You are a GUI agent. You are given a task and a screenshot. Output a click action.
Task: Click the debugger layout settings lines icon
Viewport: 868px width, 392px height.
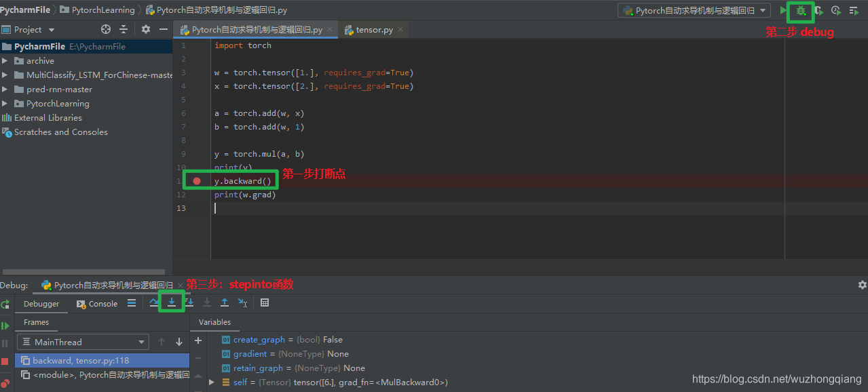tap(132, 303)
